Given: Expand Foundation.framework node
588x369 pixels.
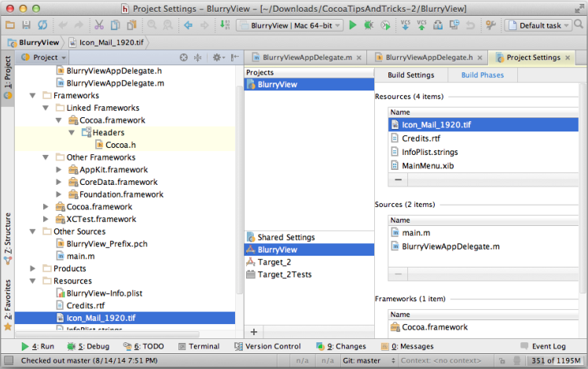Looking at the screenshot, I should (x=58, y=194).
